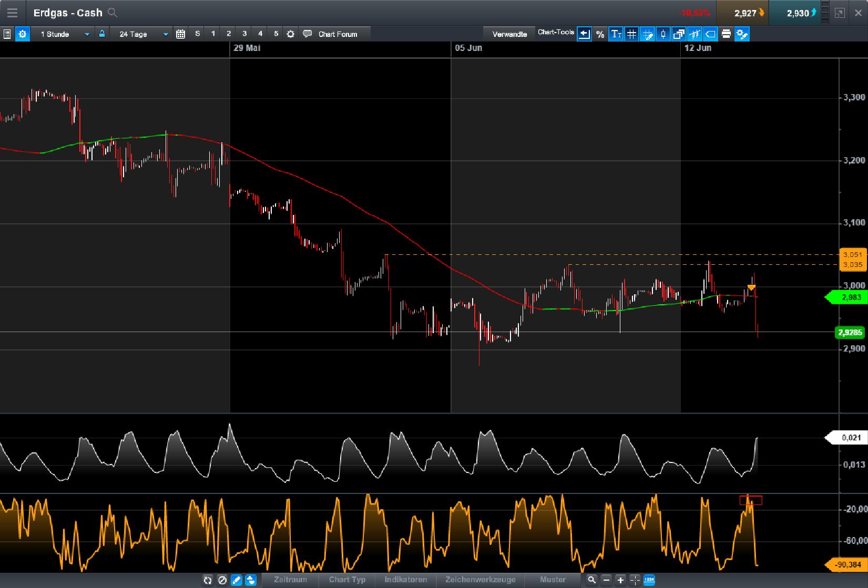Toggle the lock icon next to 1 Stunde
The image size is (868, 588).
102,34
